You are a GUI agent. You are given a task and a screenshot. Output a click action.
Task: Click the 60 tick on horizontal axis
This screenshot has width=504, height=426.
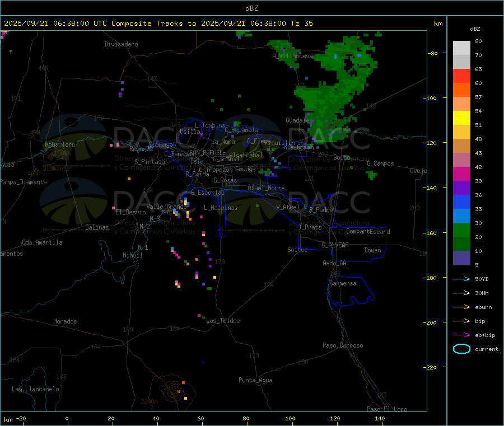pos(201,418)
